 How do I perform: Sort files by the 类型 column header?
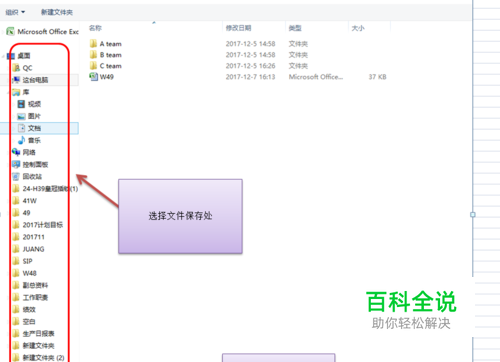tap(295, 28)
